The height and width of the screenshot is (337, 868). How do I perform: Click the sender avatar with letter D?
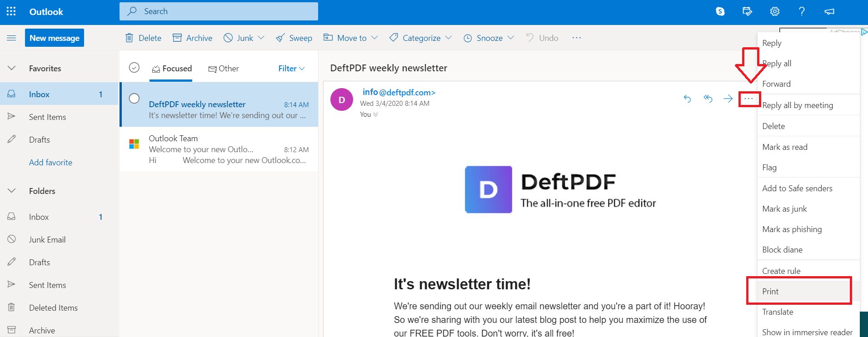342,99
